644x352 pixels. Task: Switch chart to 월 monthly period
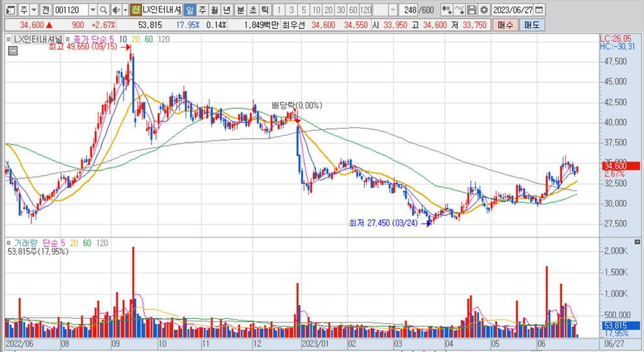pyautogui.click(x=213, y=10)
